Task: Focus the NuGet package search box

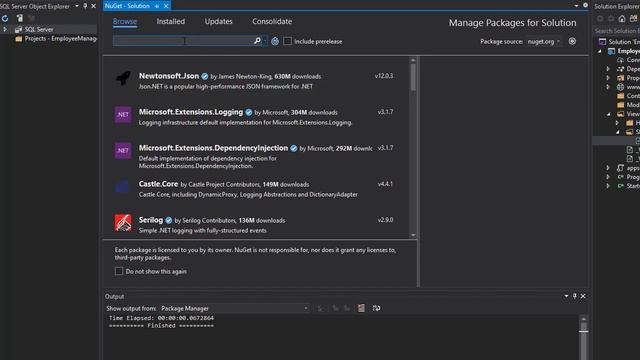Action: (183, 41)
